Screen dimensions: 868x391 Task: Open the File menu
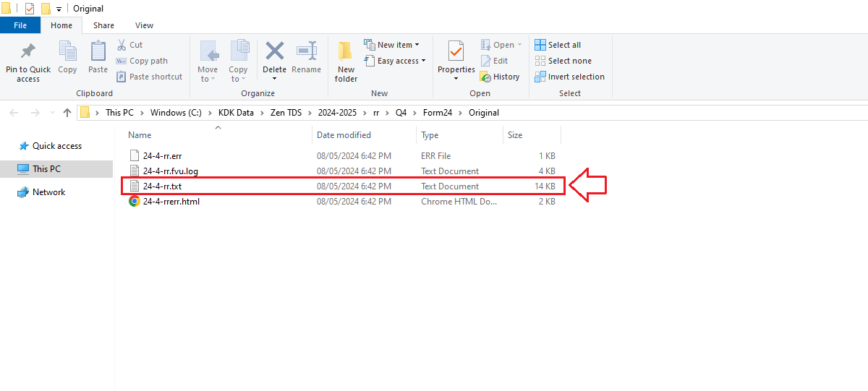click(x=20, y=25)
